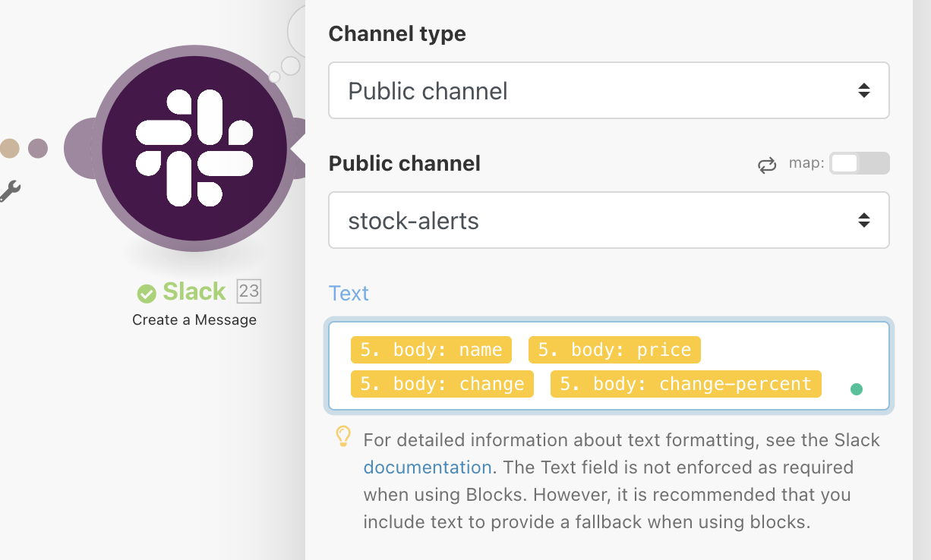Select the '5. body: name' mapped pill
The image size is (931, 560).
click(x=431, y=349)
